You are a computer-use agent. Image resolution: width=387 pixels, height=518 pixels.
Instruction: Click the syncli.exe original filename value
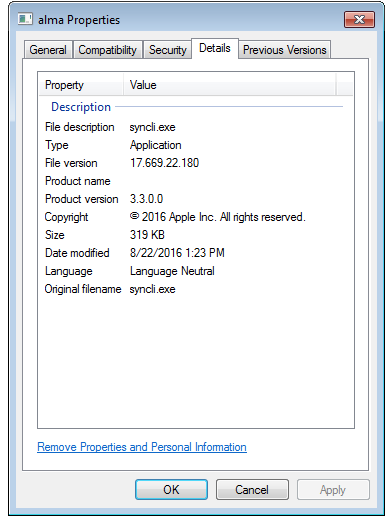coord(152,289)
